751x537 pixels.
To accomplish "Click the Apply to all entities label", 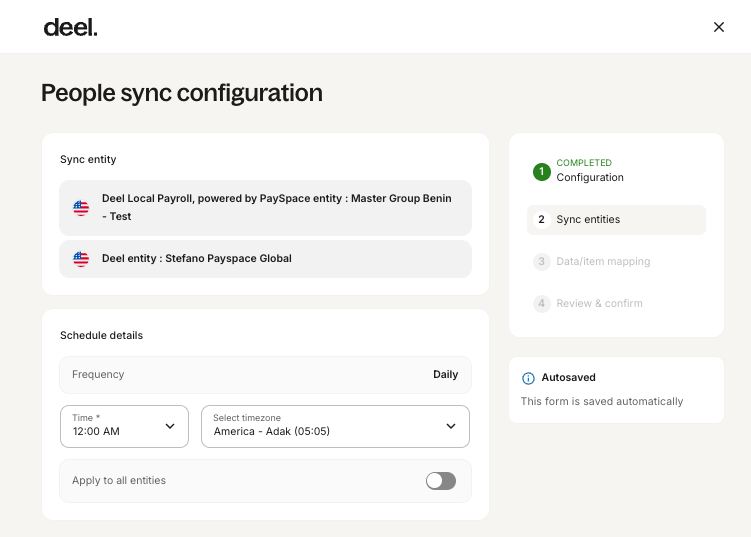I will (119, 480).
